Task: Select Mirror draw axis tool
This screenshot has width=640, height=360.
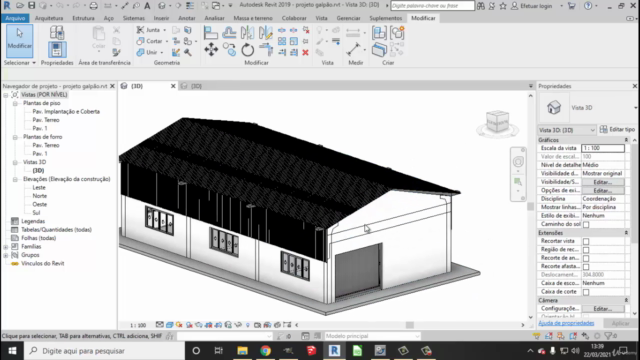Action: point(265,33)
